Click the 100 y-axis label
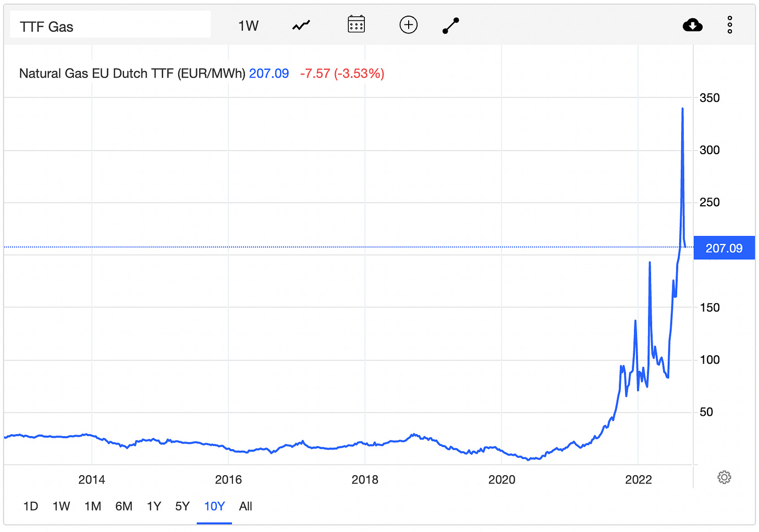The width and height of the screenshot is (759, 532). (709, 360)
